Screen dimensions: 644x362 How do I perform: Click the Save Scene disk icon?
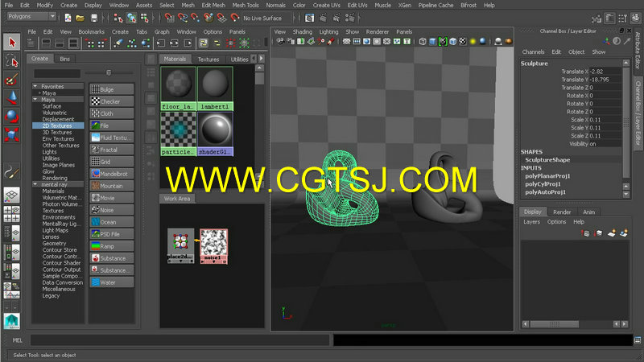(94, 18)
